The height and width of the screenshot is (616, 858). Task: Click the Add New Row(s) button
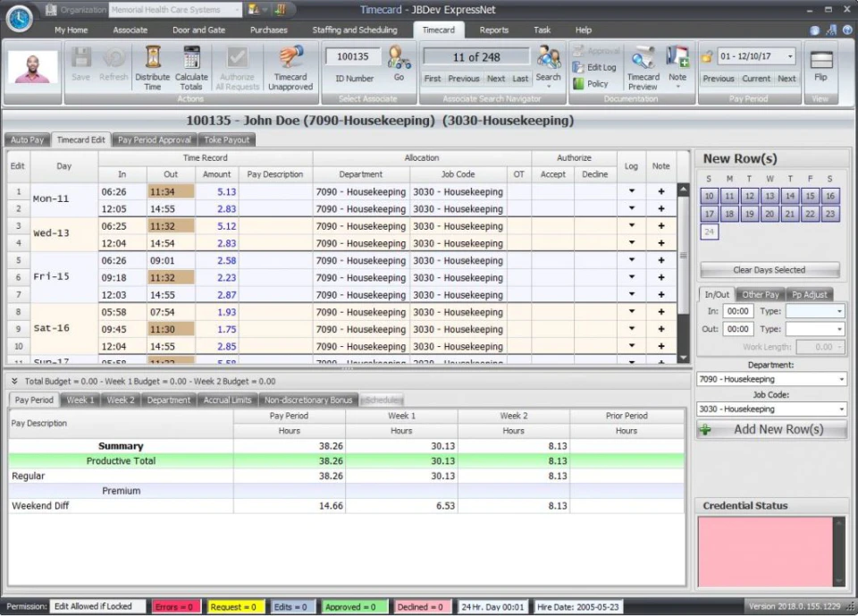pos(771,429)
